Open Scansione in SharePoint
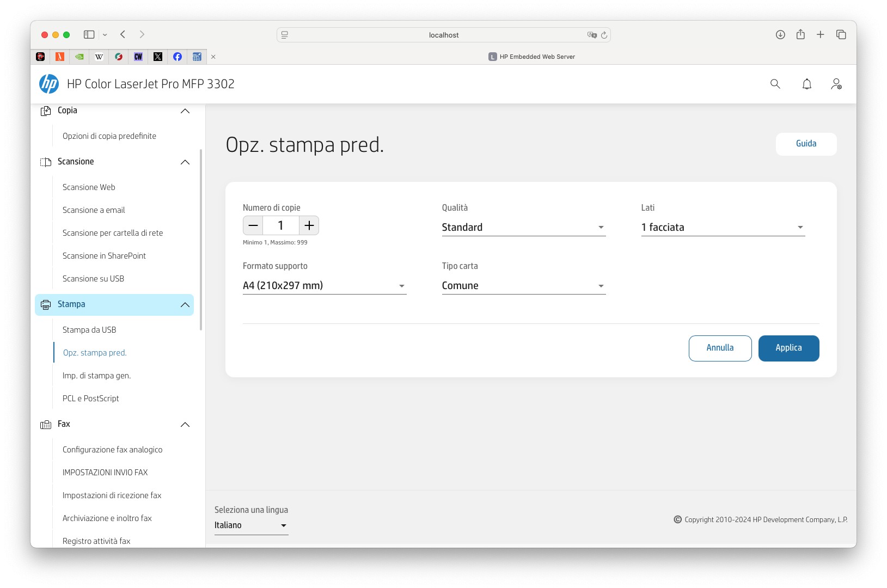 [x=104, y=256]
